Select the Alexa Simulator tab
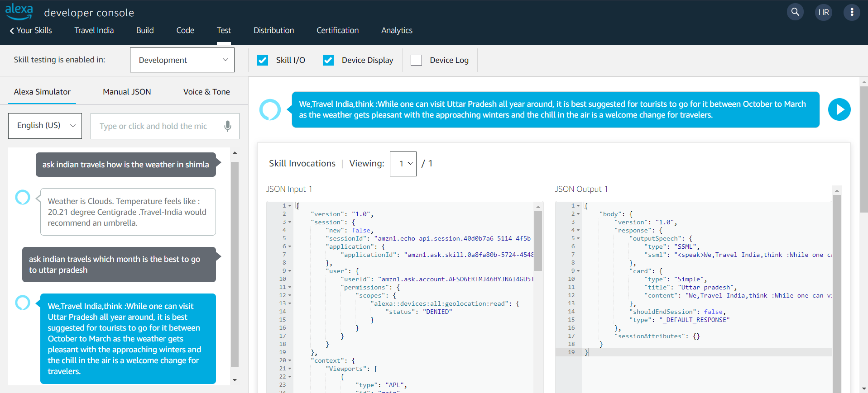This screenshot has width=868, height=393. [x=42, y=92]
